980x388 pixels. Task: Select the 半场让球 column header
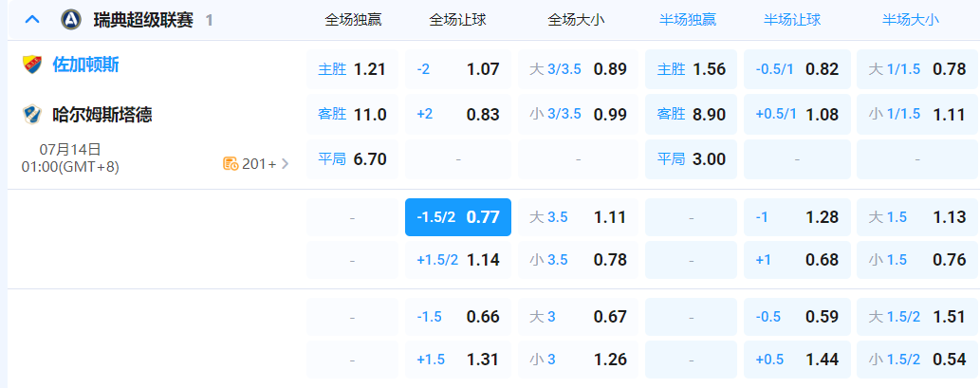click(792, 19)
